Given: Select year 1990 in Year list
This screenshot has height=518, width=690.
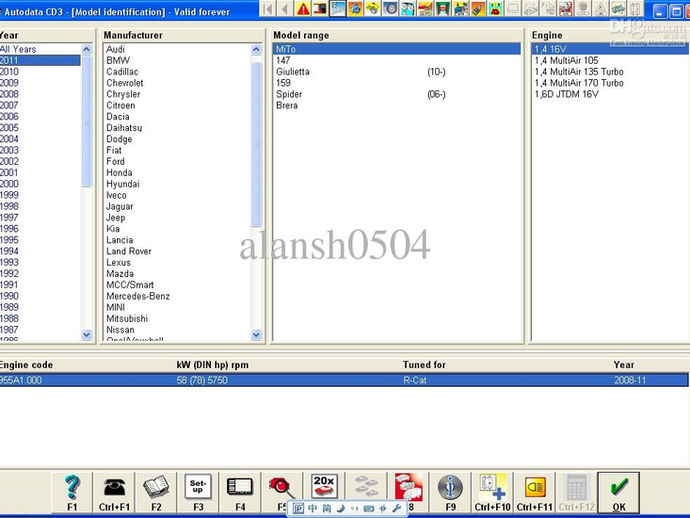Looking at the screenshot, I should pyautogui.click(x=40, y=296).
